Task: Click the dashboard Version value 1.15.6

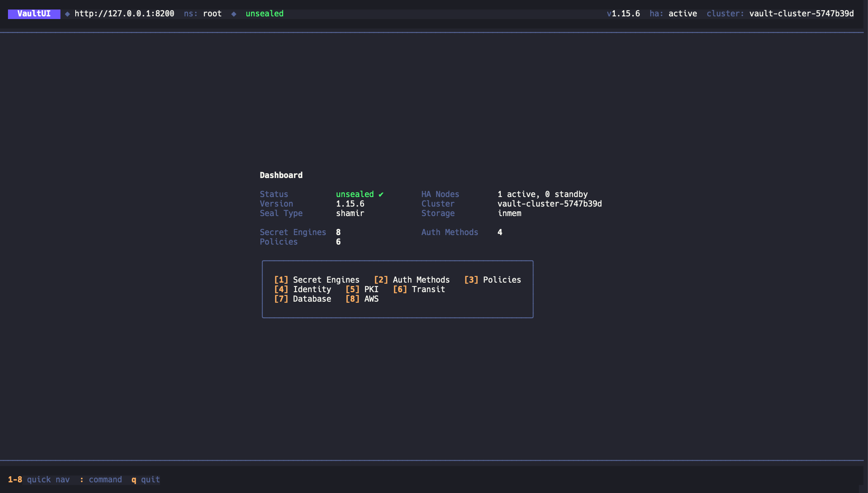Action: (350, 204)
